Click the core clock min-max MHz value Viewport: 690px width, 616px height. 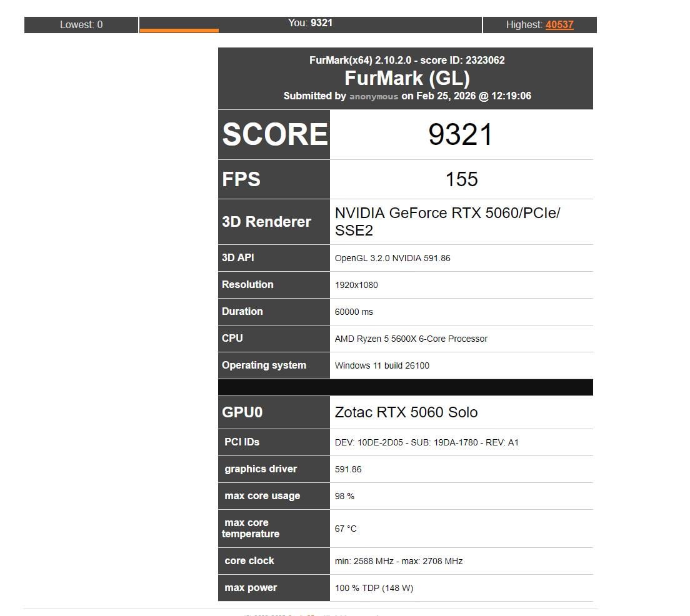coord(398,561)
